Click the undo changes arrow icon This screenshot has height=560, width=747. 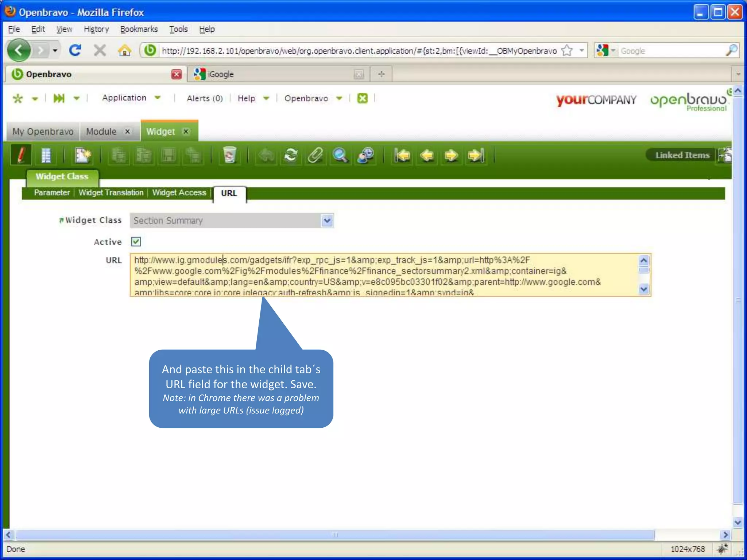click(x=266, y=155)
